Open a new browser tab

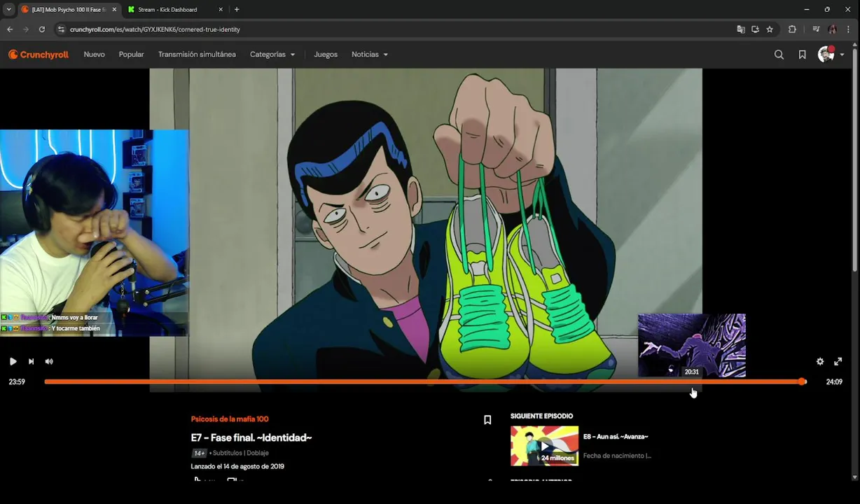(237, 10)
